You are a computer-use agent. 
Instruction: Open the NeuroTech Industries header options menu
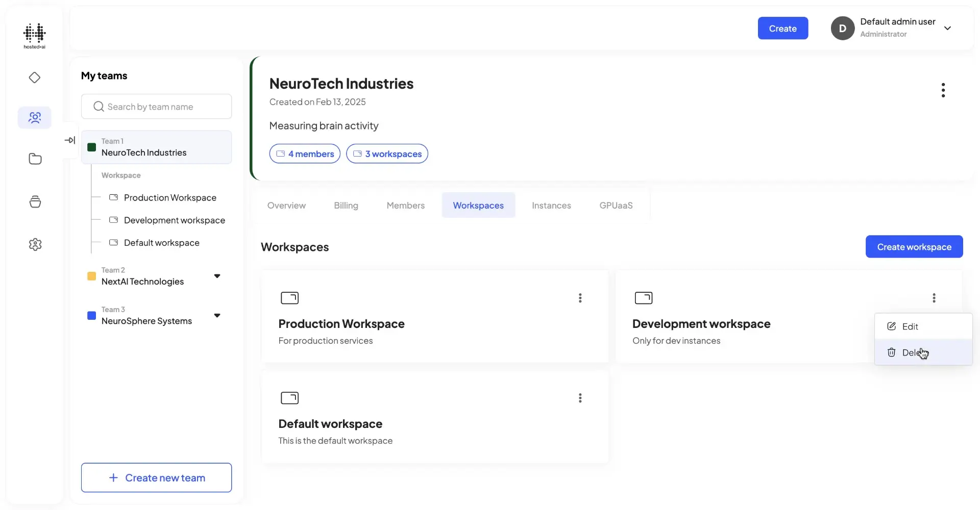pyautogui.click(x=943, y=90)
